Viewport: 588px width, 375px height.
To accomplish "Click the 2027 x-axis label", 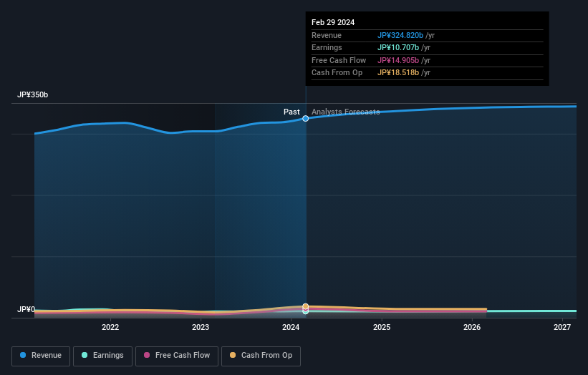I will click(562, 327).
